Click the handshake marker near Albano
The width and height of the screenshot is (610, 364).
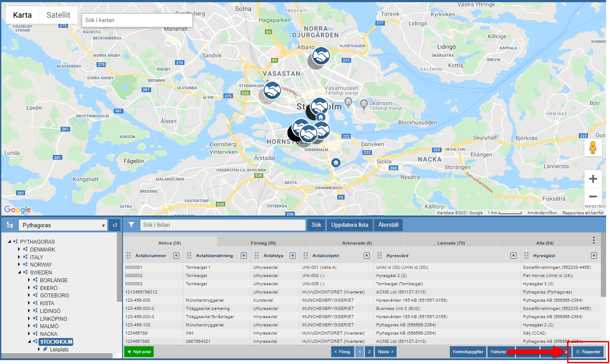(x=321, y=55)
